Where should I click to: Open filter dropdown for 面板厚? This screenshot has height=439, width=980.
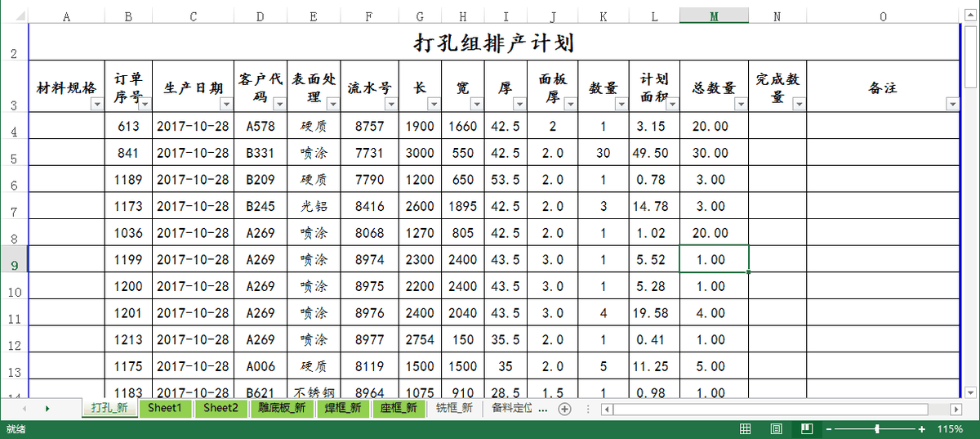(570, 104)
